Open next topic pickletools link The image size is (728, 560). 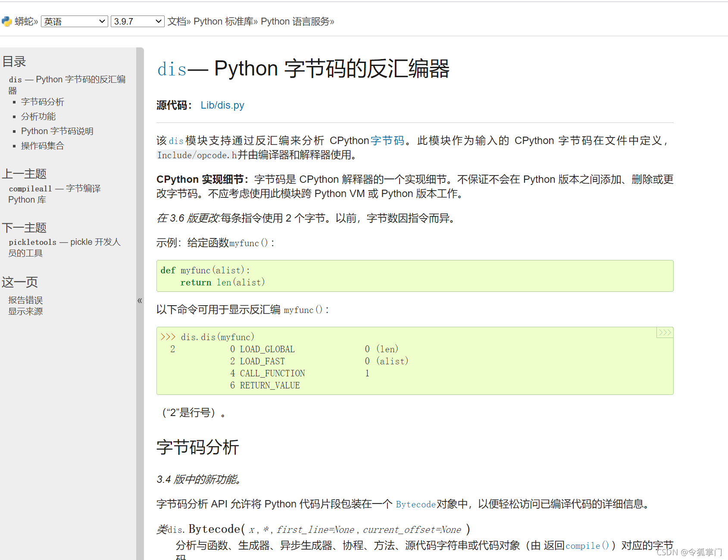click(65, 247)
